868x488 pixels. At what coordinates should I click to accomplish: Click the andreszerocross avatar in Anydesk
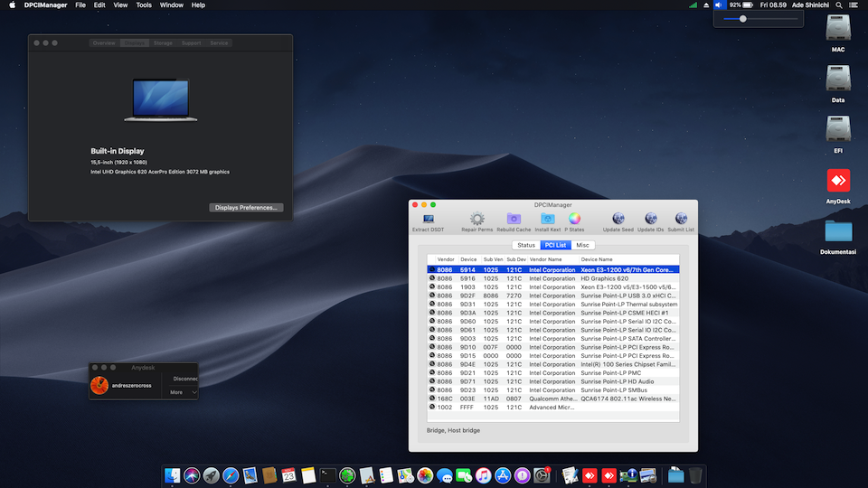click(99, 386)
